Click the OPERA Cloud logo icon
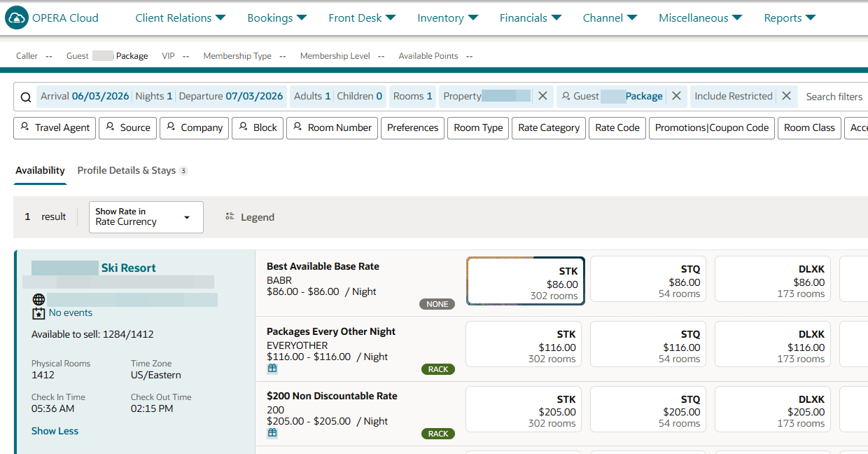This screenshot has height=454, width=868. pos(16,18)
